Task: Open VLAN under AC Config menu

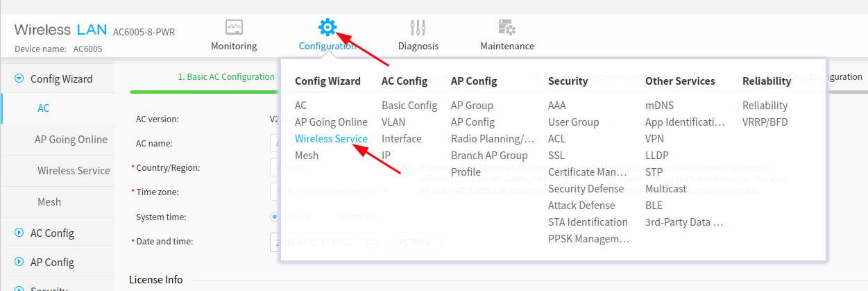Action: 393,122
